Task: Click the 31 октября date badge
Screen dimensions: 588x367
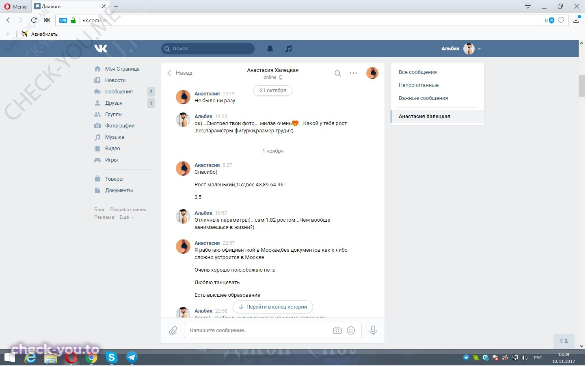Action: click(273, 91)
